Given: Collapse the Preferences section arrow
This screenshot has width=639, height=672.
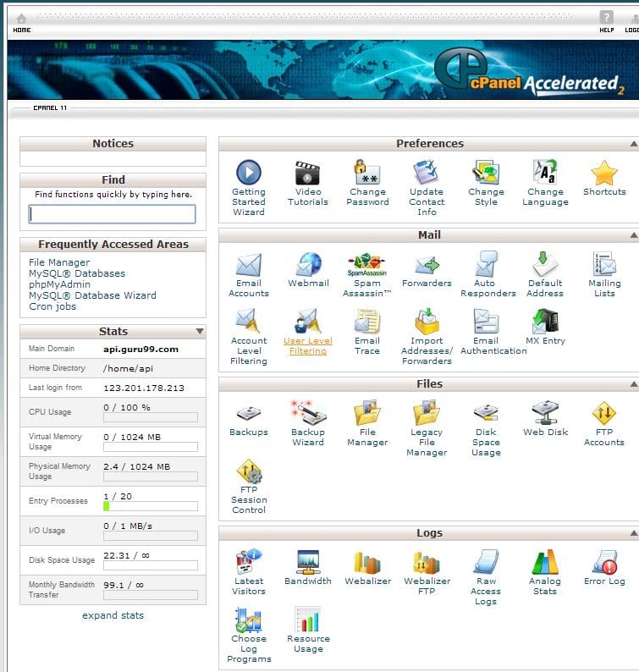Looking at the screenshot, I should coord(633,145).
